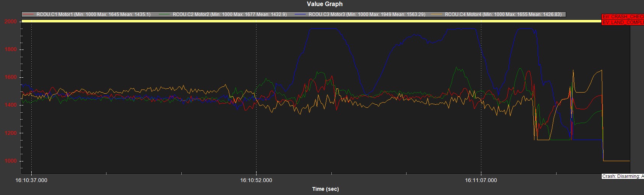Click the yellow band atop the graph

click(305, 21)
